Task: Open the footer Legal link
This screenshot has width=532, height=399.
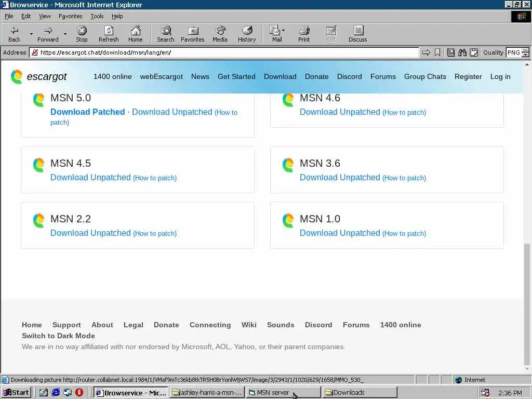Action: 134,325
